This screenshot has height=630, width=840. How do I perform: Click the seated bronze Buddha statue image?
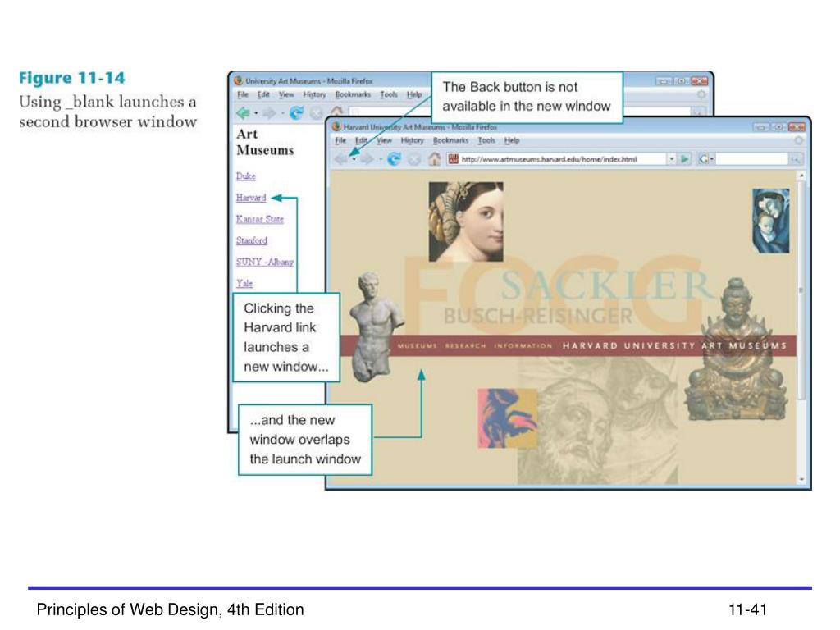[x=737, y=348]
